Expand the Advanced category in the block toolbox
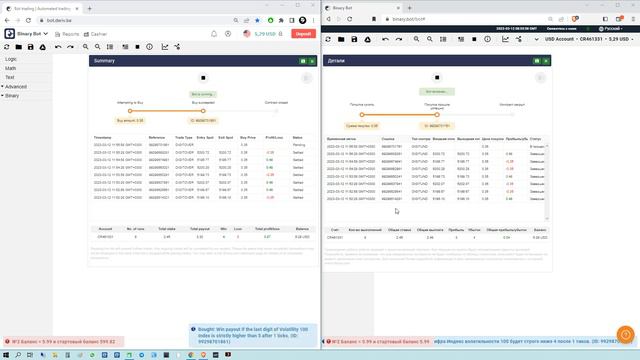Image resolution: width=640 pixels, height=360 pixels. point(16,87)
